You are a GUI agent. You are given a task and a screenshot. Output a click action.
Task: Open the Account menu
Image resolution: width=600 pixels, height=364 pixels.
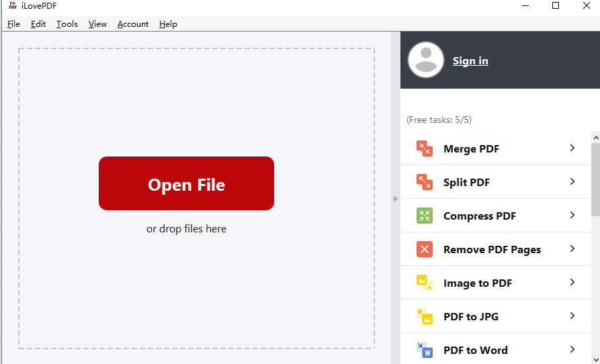coord(133,24)
